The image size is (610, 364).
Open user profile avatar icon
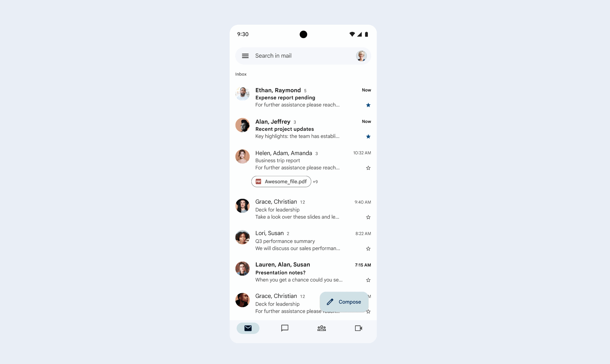point(361,55)
